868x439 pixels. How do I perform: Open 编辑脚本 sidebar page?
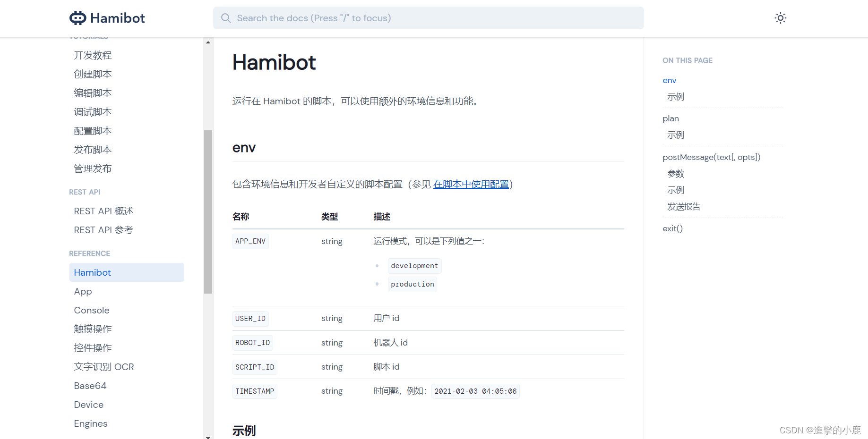93,93
